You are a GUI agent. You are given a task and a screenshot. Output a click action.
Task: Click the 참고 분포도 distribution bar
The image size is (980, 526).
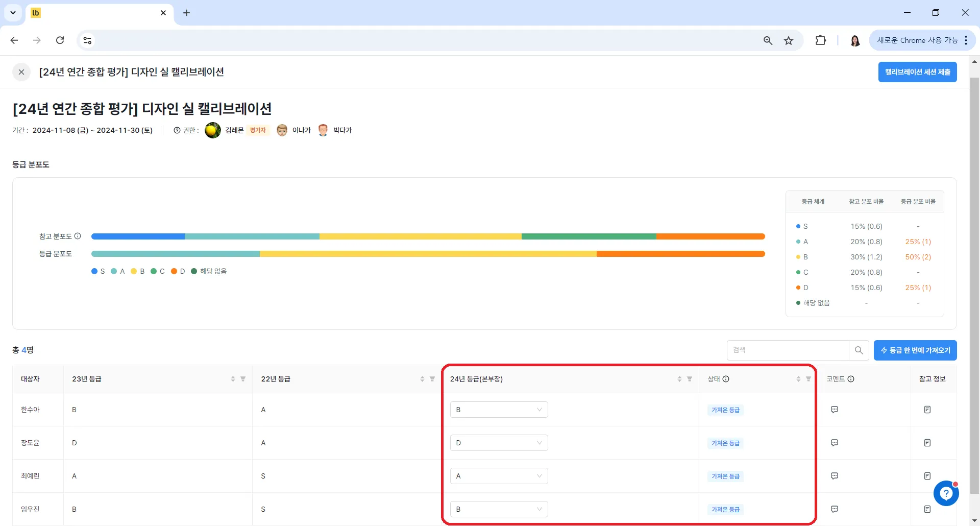point(428,236)
